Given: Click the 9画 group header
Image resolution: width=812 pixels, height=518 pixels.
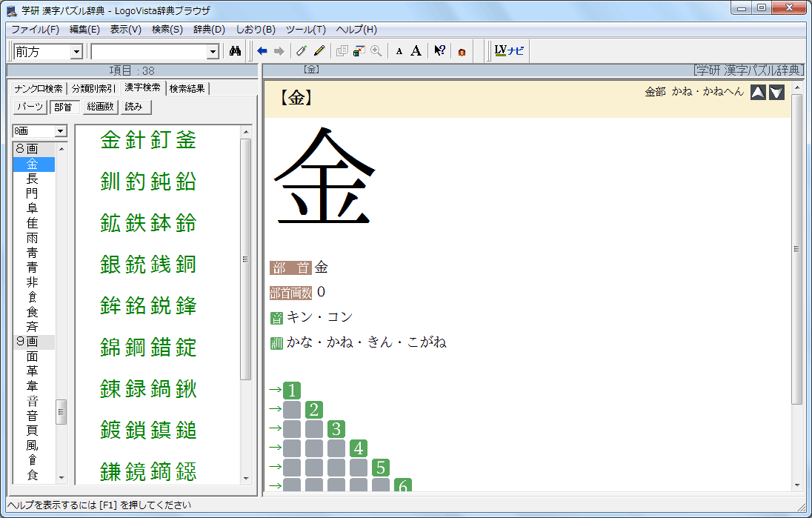Looking at the screenshot, I should 33,342.
